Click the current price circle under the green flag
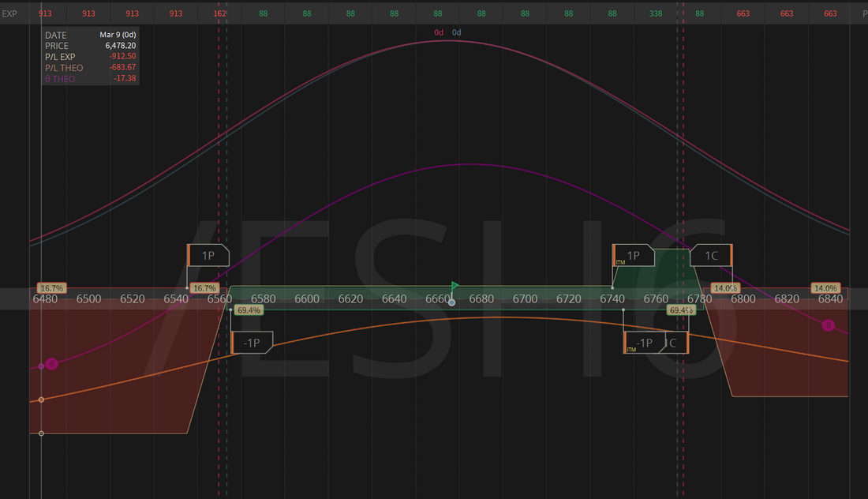The image size is (868, 499). click(451, 302)
